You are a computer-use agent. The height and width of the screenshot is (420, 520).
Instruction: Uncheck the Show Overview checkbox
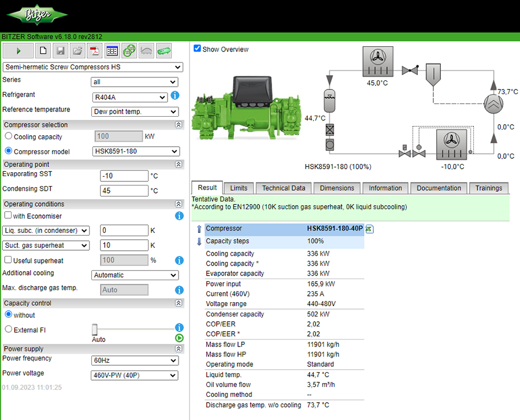[197, 49]
